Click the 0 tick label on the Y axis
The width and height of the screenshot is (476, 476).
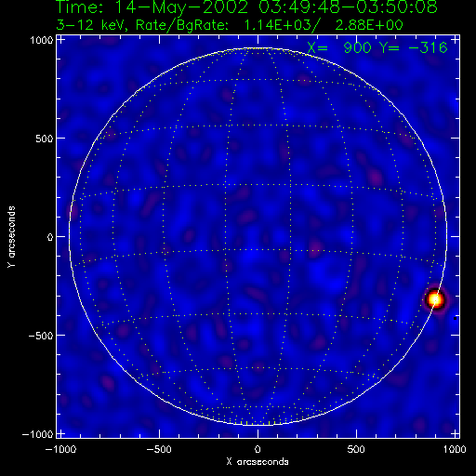click(x=50, y=237)
